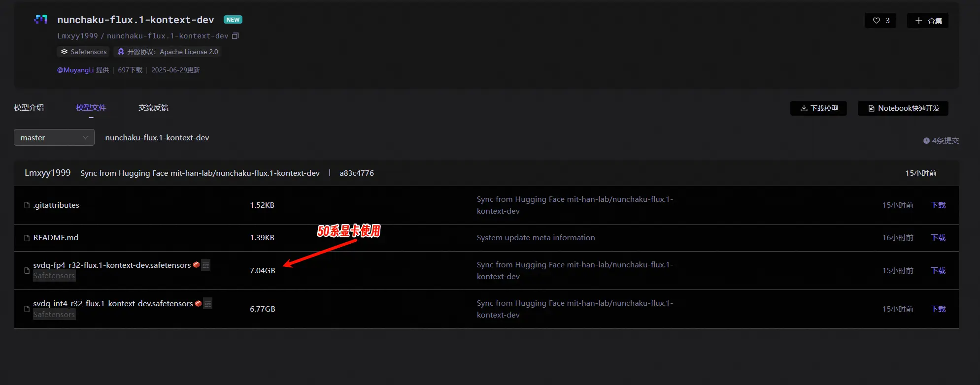Open the .gitattributes file
This screenshot has height=385, width=980.
(56, 205)
